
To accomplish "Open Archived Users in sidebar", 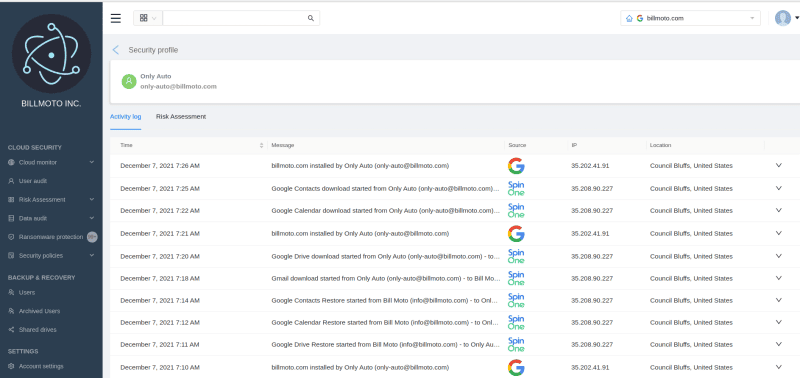I will pos(39,311).
